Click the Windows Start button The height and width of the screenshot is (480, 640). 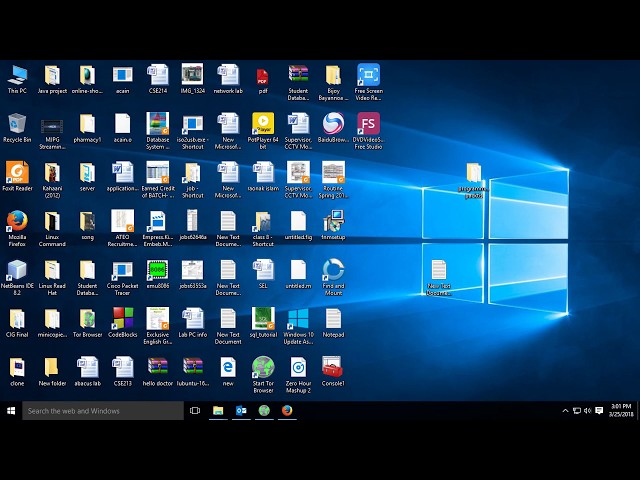click(x=11, y=410)
